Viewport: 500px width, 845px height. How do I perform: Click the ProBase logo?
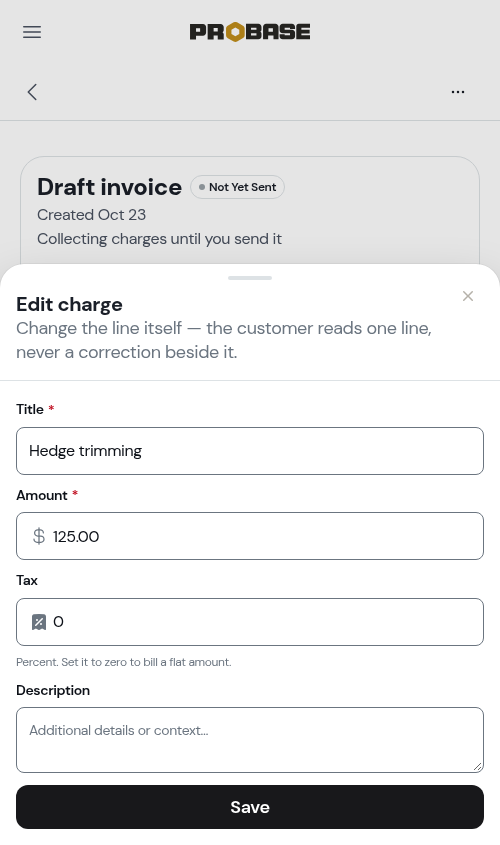point(250,32)
